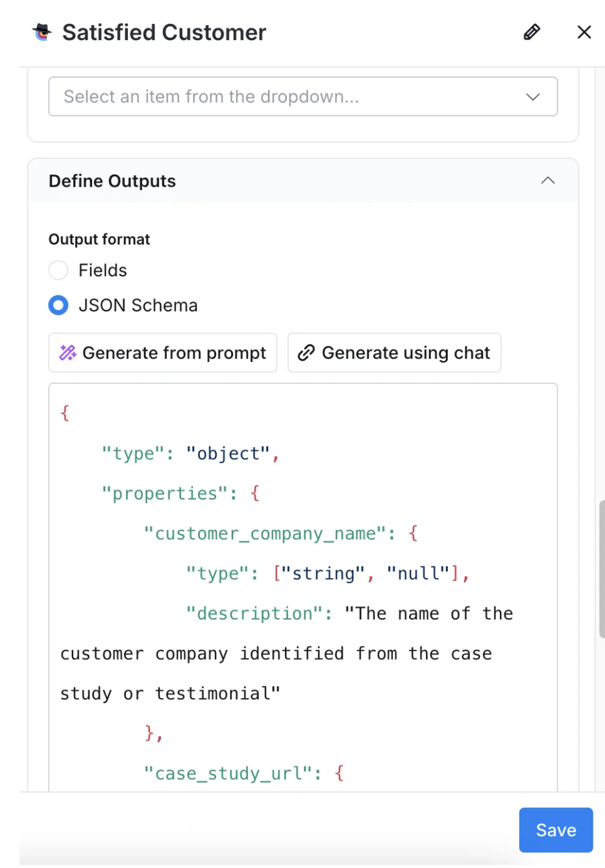
Task: Save the output configuration
Action: point(556,830)
